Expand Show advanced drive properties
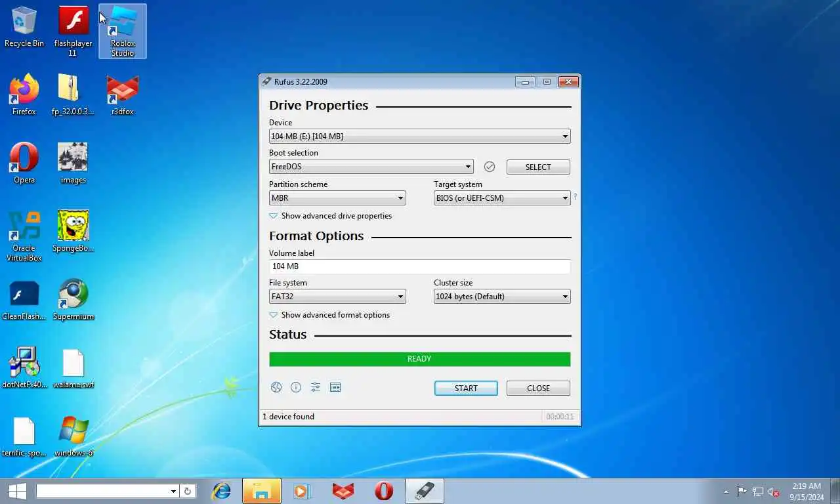Viewport: 840px width, 504px height. 330,216
